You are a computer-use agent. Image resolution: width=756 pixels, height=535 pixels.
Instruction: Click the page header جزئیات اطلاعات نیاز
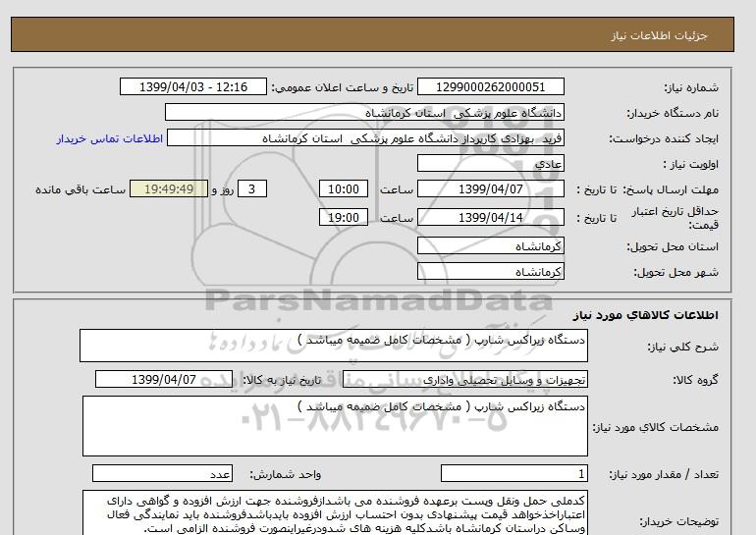tap(659, 35)
